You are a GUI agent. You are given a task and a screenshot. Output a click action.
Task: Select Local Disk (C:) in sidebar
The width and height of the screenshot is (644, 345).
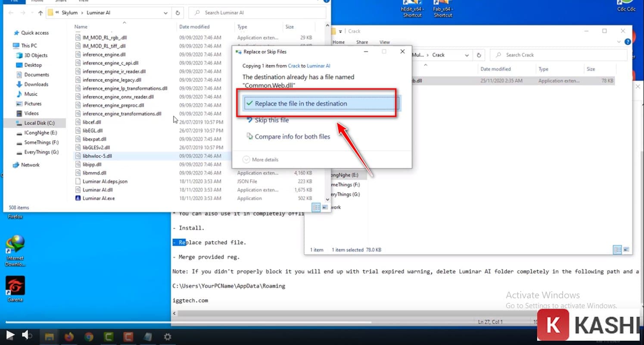tap(35, 123)
